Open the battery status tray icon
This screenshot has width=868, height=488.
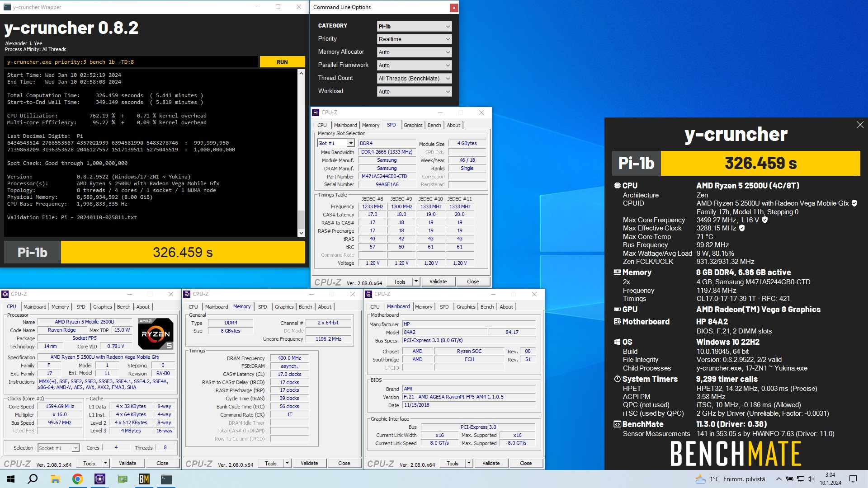coord(789,479)
